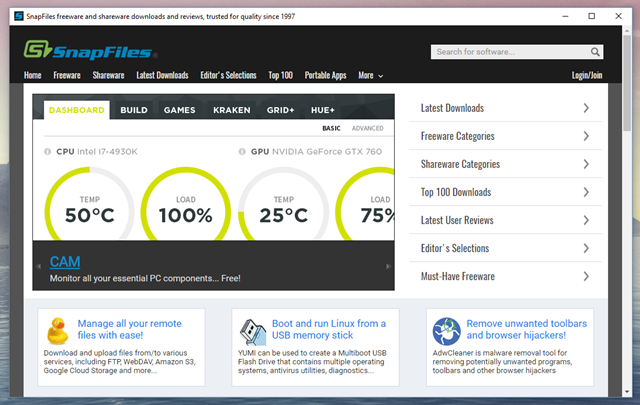Click the Latest User Reviews sidebar link
640x405 pixels.
pos(457,220)
